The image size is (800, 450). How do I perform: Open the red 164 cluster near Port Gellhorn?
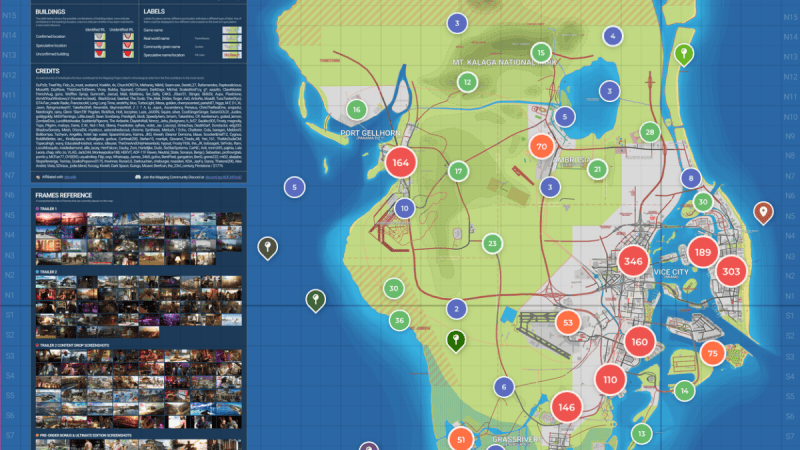[x=401, y=163]
